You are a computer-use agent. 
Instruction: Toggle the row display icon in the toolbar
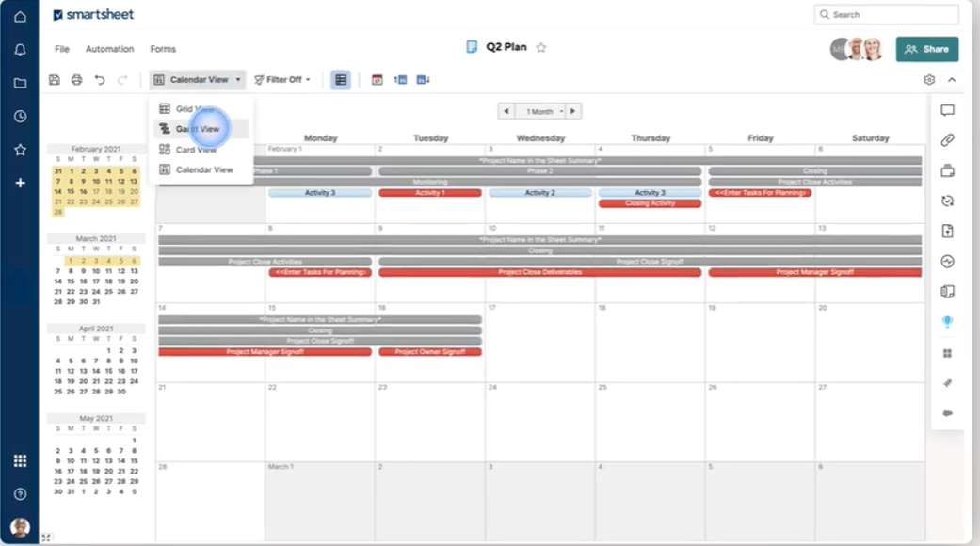[340, 79]
